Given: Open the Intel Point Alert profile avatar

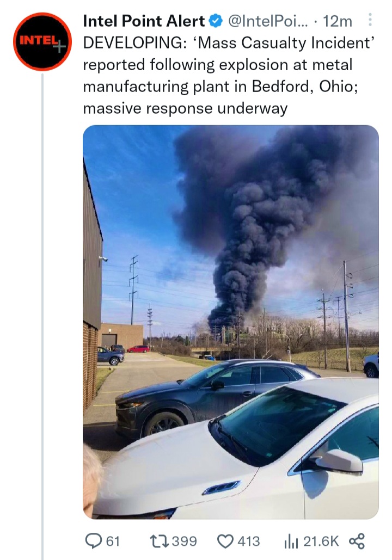Looking at the screenshot, I should click(42, 41).
